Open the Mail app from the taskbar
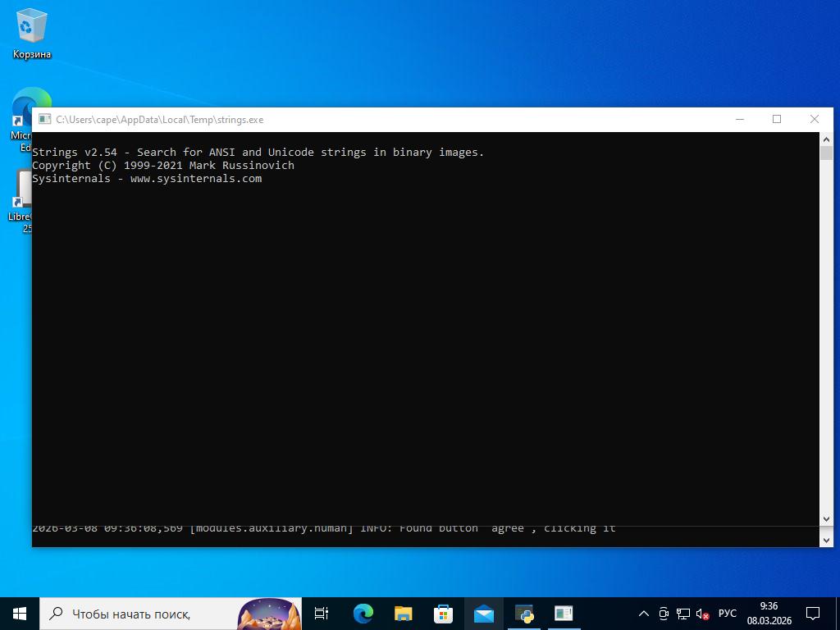Viewport: 840px width, 630px height. (x=483, y=614)
